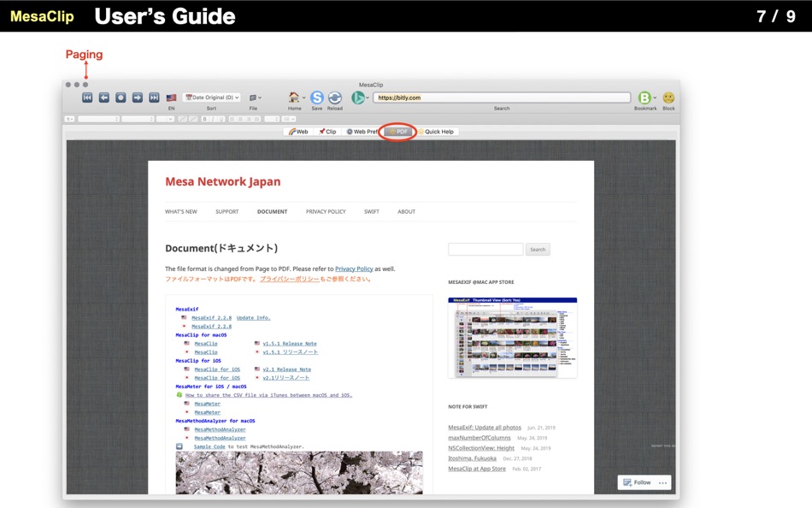Click the arrow icon beside Sample Code

(x=179, y=446)
